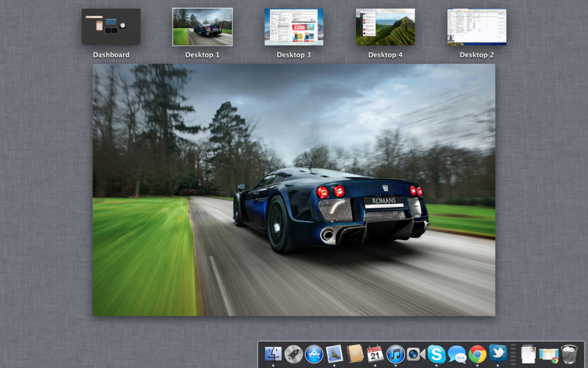Screen dimensions: 588x368
Task: Launch Google Chrome from the dock
Action: (477, 354)
